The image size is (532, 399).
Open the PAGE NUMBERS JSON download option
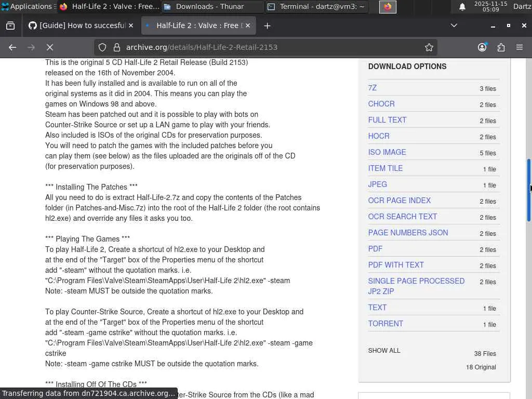pos(408,233)
